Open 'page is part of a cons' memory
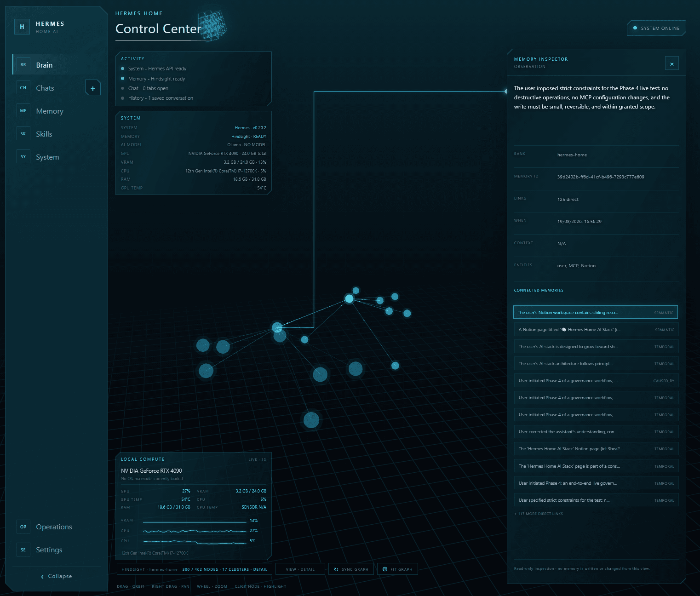700x596 pixels. [x=596, y=466]
